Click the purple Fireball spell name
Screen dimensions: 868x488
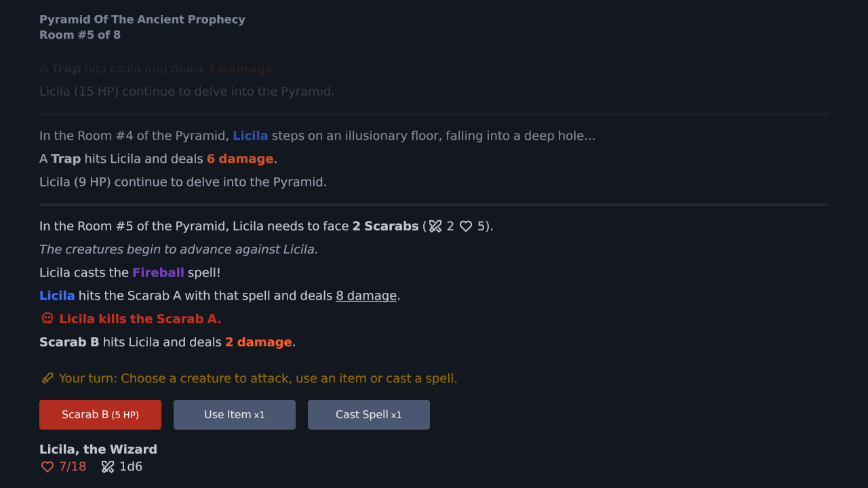[158, 272]
